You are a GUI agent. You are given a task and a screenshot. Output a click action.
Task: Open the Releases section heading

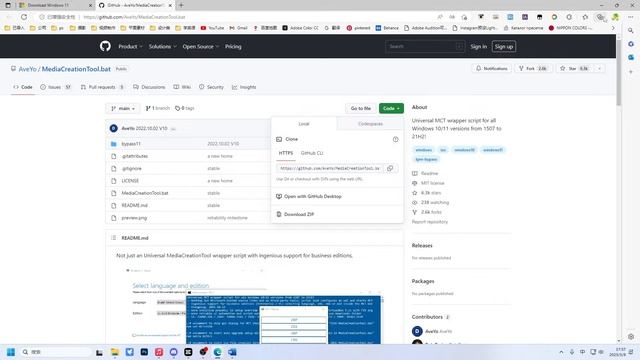(422, 245)
